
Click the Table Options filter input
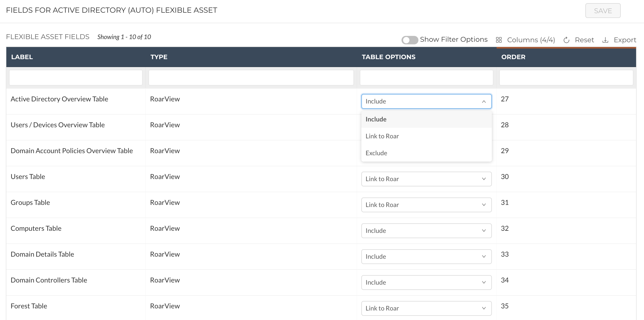(x=426, y=78)
